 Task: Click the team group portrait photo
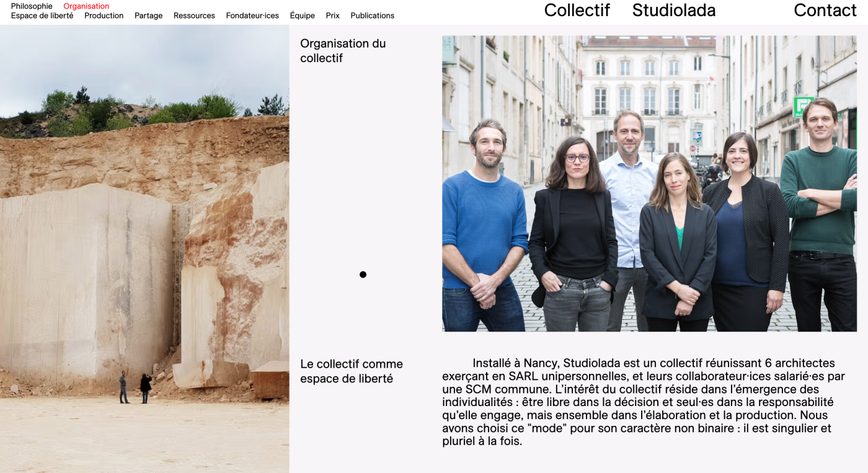[649, 183]
